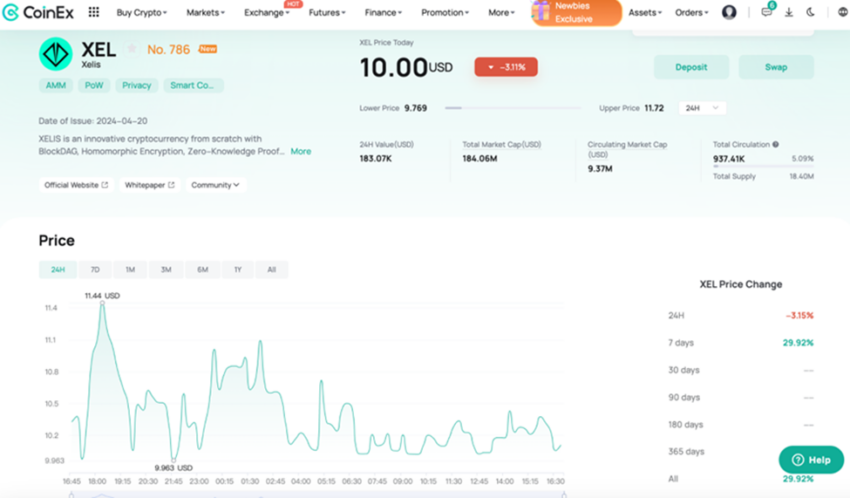Select the AMM tag
850x498 pixels.
coord(55,85)
